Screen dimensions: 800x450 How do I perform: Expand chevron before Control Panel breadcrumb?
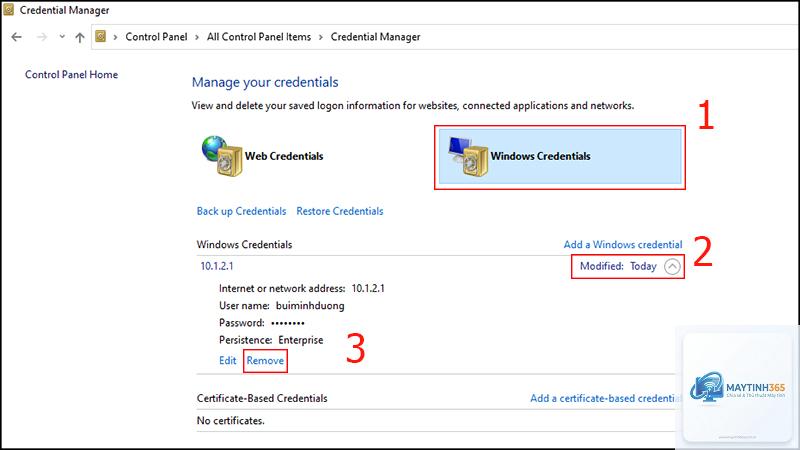tap(115, 37)
